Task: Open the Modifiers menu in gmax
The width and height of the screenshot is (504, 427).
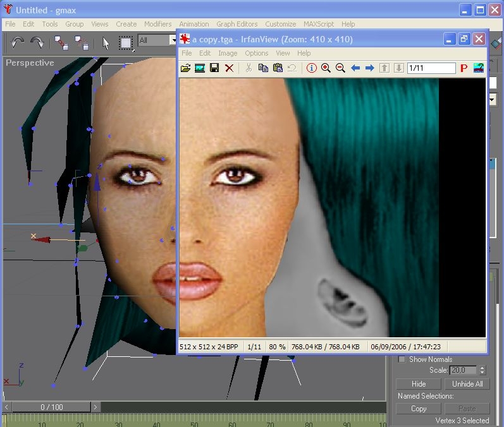Action: point(157,24)
